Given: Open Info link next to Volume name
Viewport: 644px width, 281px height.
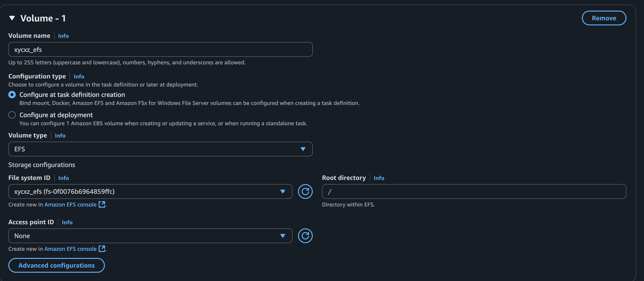Looking at the screenshot, I should (63, 36).
